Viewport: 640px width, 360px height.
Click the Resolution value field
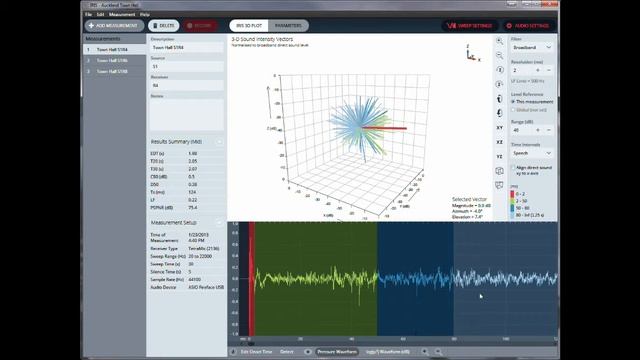pos(522,70)
